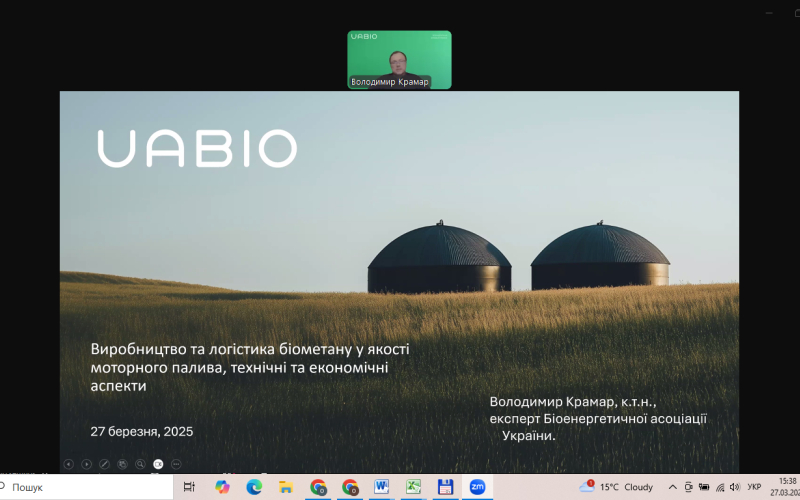Image resolution: width=800 pixels, height=500 pixels.
Task: Switch to Microsoft Word in the taskbar
Action: point(381,487)
